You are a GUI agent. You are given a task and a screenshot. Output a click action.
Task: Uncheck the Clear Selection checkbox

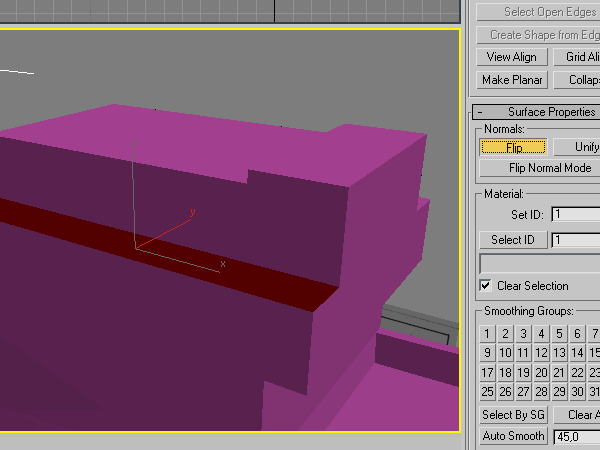coord(486,286)
